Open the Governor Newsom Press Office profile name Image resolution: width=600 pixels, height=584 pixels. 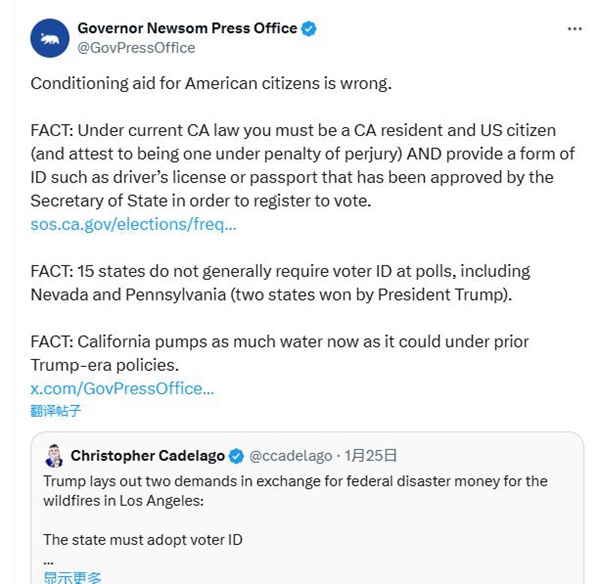[187, 29]
